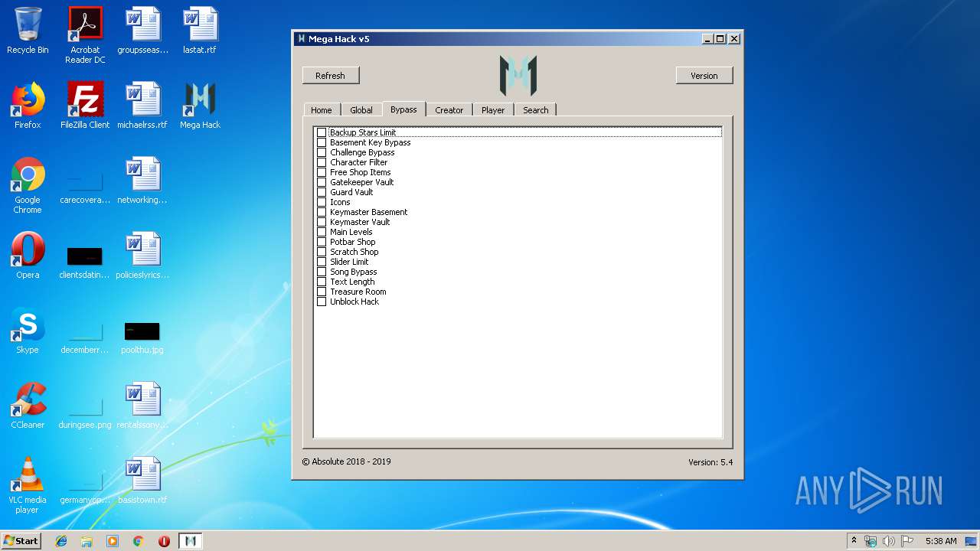Go to the Search tab

pos(535,110)
